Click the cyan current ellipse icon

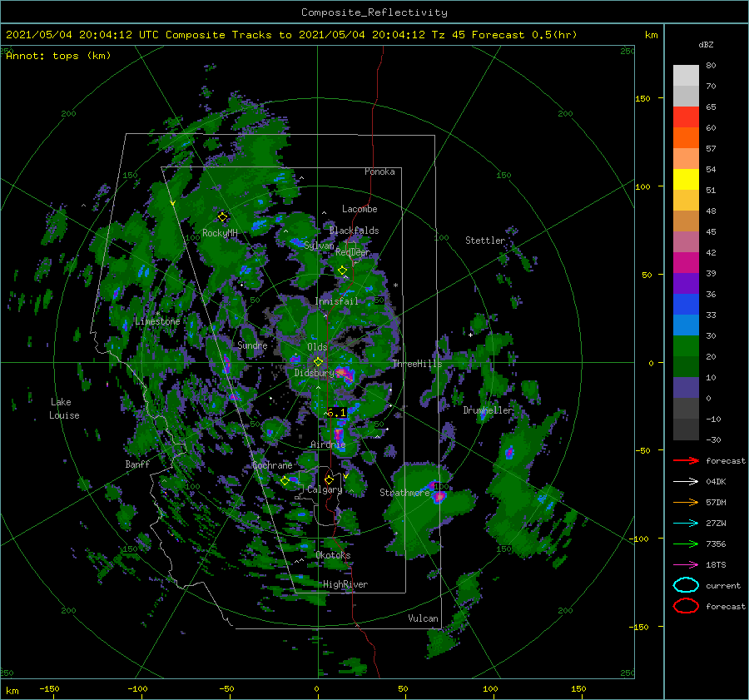coord(686,585)
